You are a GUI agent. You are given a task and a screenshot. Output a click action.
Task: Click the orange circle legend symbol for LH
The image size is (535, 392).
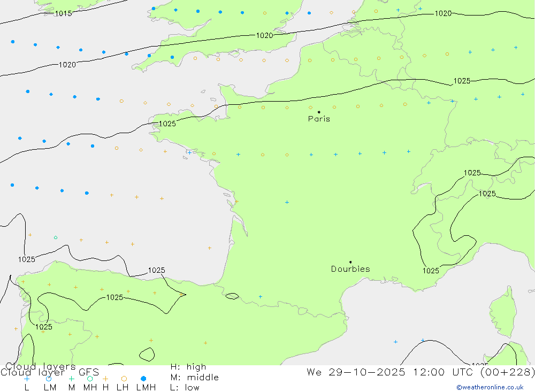pos(124,379)
